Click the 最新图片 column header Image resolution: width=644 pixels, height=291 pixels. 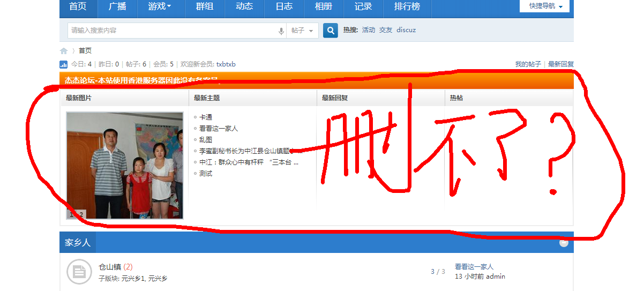pyautogui.click(x=79, y=98)
